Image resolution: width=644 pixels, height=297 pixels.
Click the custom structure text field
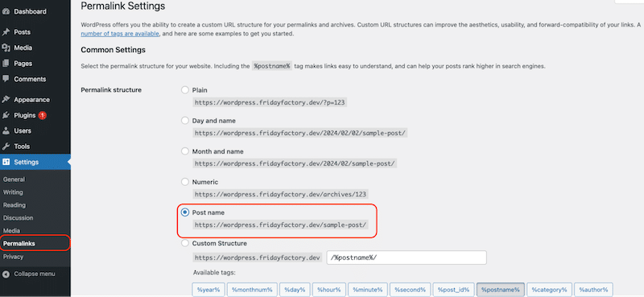click(407, 258)
